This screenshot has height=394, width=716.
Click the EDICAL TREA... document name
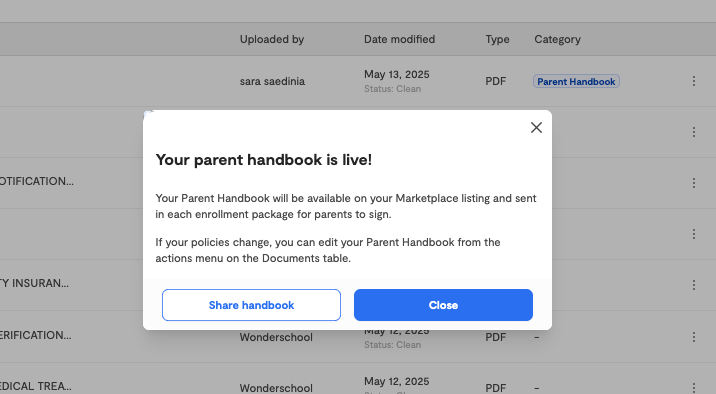(36, 386)
